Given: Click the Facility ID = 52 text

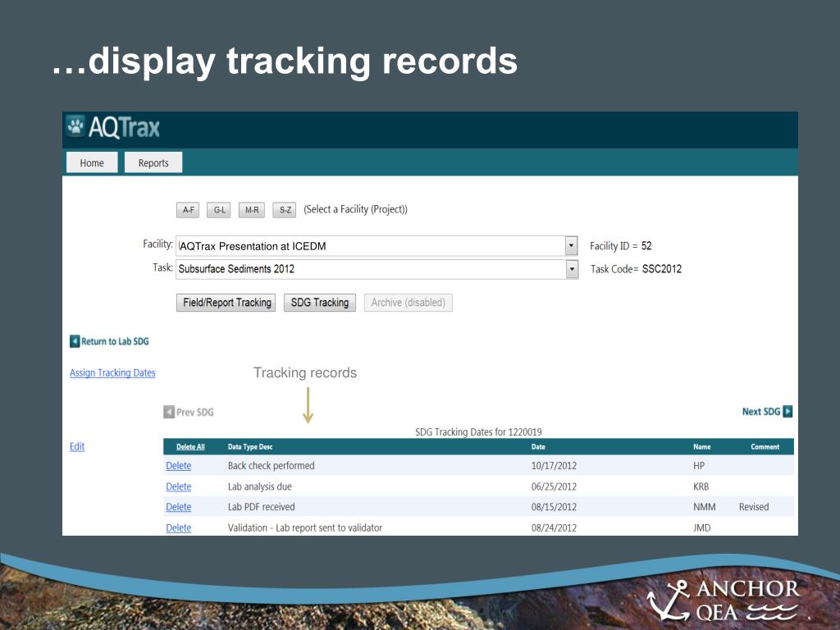Looking at the screenshot, I should [620, 246].
